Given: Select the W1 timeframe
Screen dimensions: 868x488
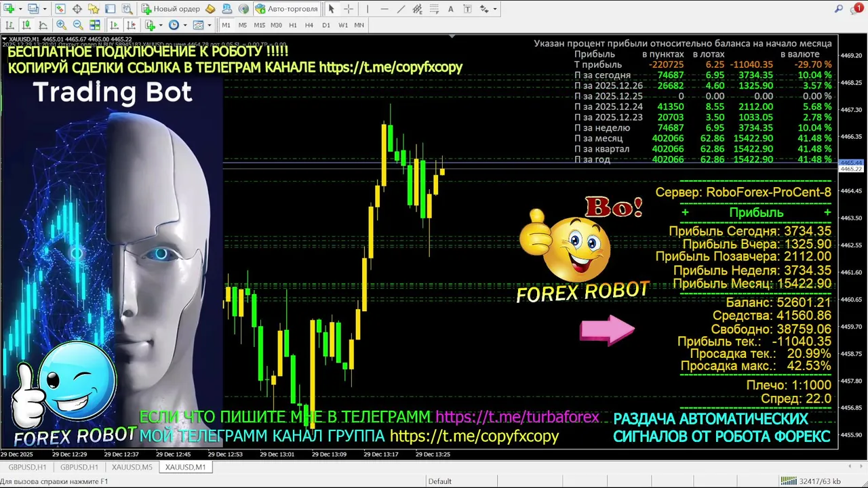Looking at the screenshot, I should point(343,25).
